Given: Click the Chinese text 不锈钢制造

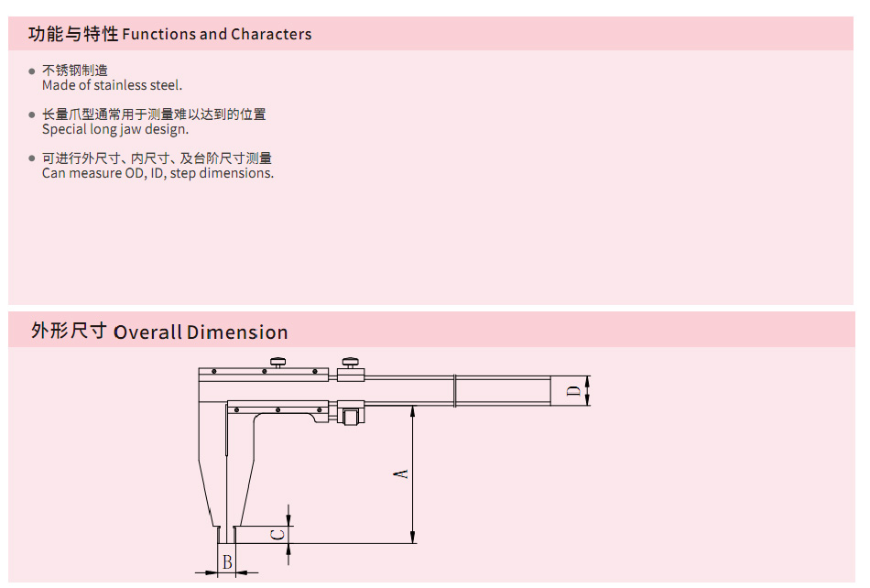Looking at the screenshot, I should [75, 70].
